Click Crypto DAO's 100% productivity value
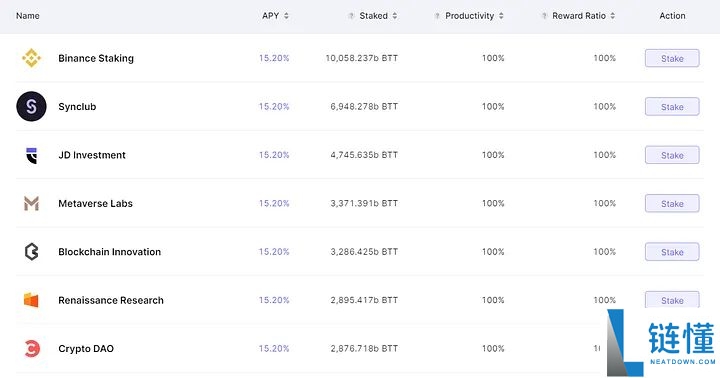This screenshot has width=720, height=378. (493, 349)
